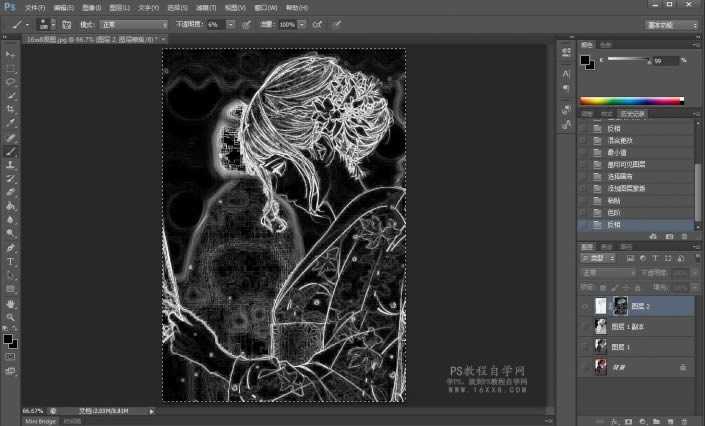Select the Lasso tool
Viewport: 705px width, 426px height.
pos(10,80)
